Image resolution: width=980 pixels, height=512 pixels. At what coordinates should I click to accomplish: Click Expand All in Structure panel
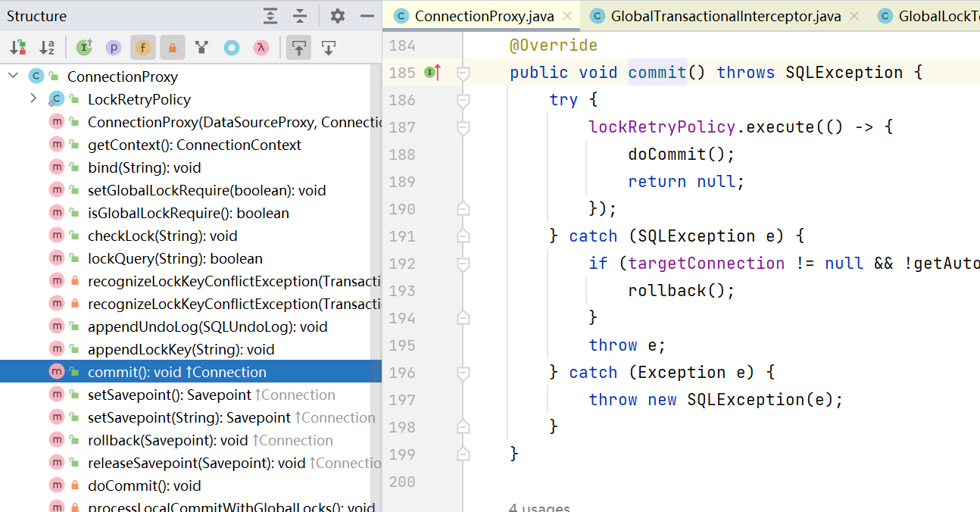tap(270, 16)
